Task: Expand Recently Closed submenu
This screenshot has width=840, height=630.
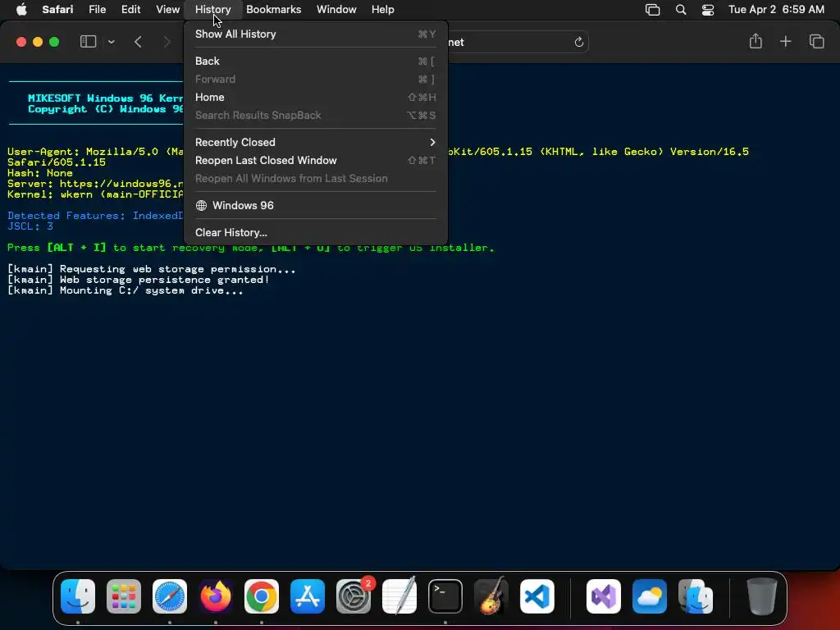Action: 316,143
